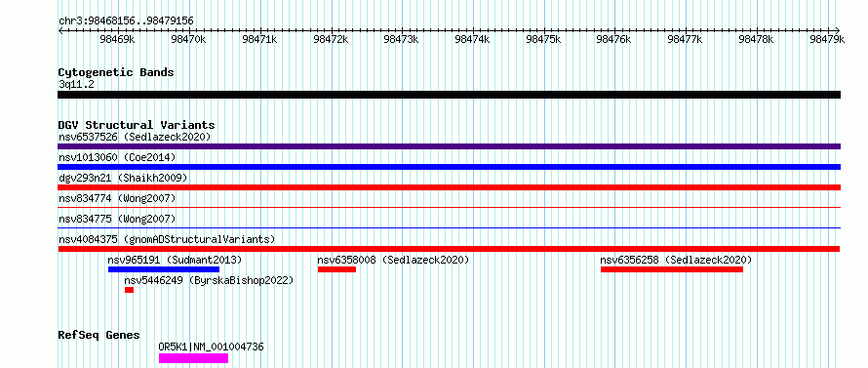This screenshot has height=368, width=868.
Task: Click the nsv965191 (Sudmant2013) label
Action: [175, 260]
